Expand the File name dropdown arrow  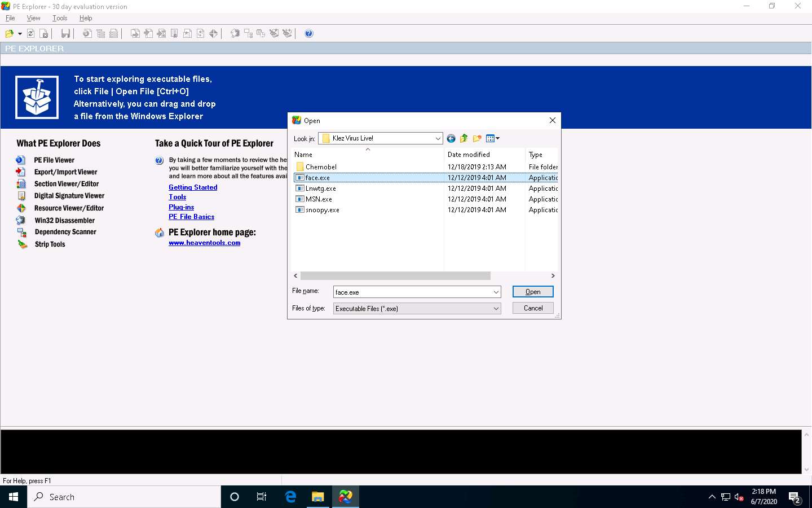[x=496, y=292]
